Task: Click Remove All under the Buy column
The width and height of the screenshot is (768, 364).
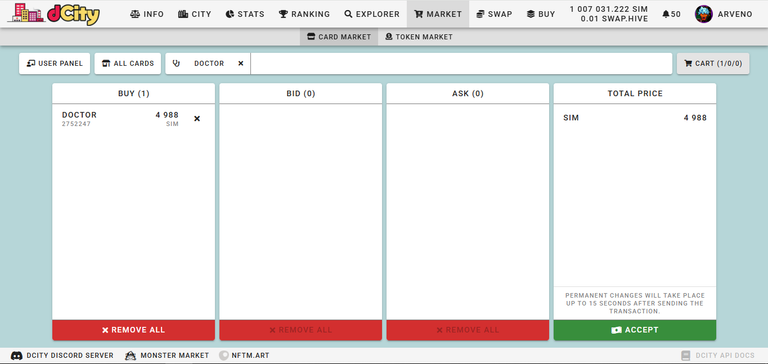Action: pos(133,330)
